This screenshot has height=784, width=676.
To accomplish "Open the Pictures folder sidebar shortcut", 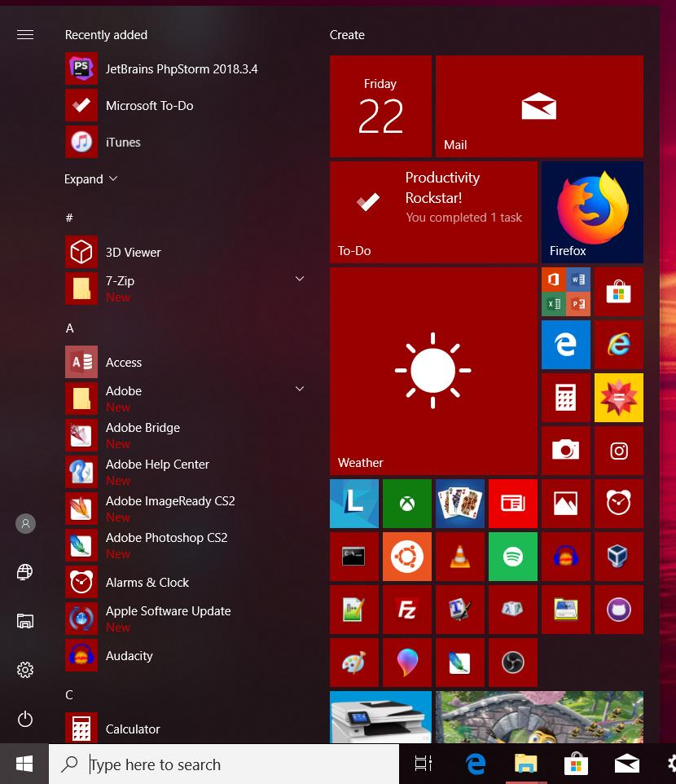I will pyautogui.click(x=25, y=621).
